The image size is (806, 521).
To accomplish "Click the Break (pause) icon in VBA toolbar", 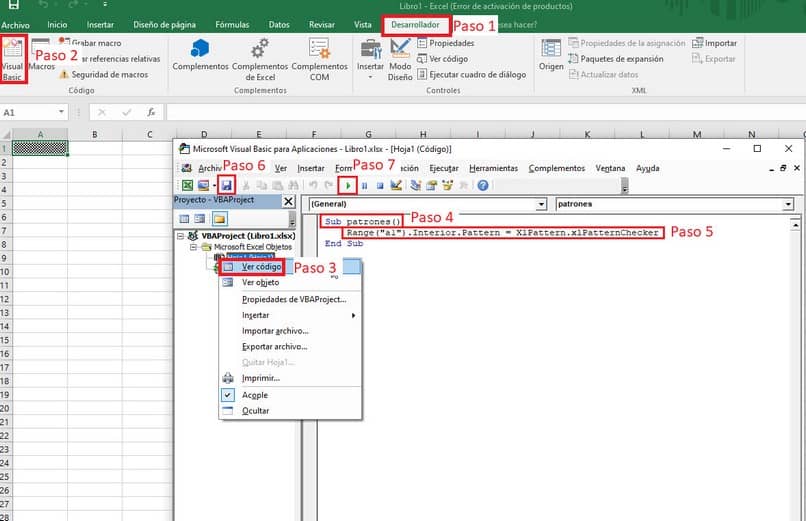I will point(364,185).
